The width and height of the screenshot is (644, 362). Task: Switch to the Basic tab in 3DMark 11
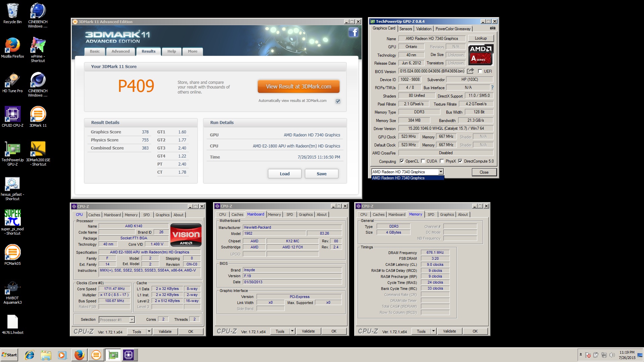(95, 51)
